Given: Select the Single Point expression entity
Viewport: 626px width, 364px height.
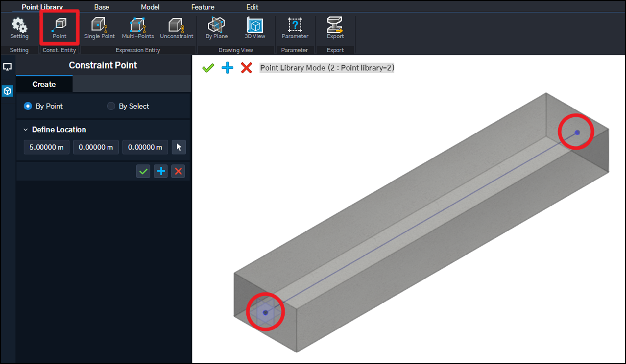Looking at the screenshot, I should 99,28.
